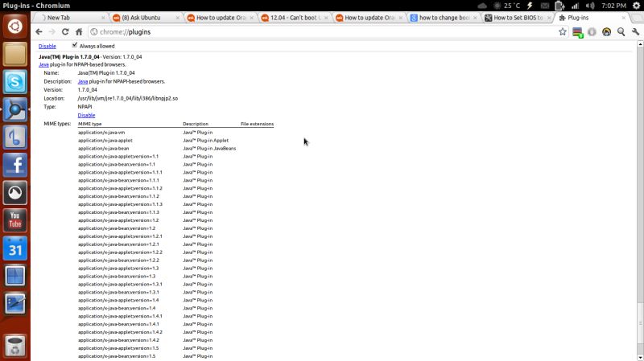
Task: Click the File extensions column header
Action: pyautogui.click(x=257, y=124)
